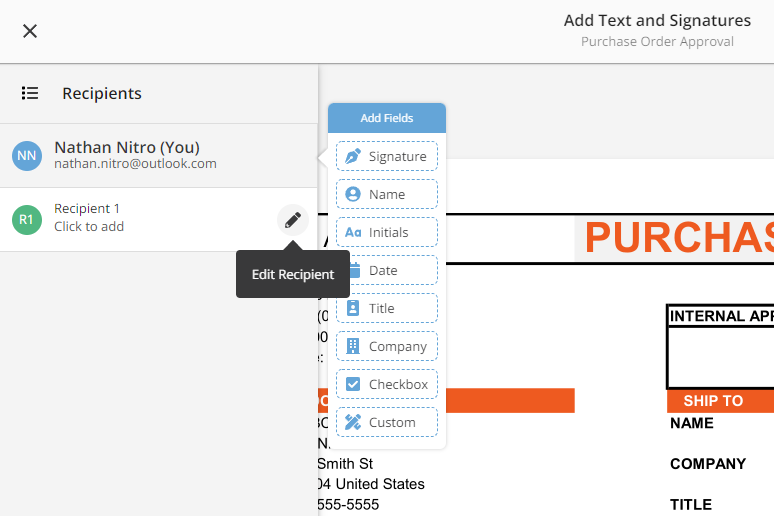Click the Date calendar icon
This screenshot has width=774, height=516.
tap(353, 271)
